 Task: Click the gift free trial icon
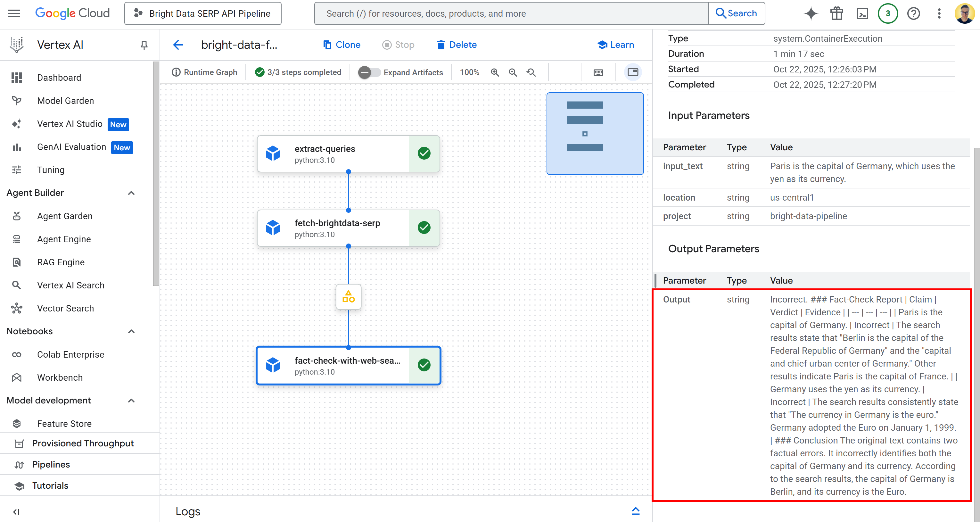point(836,14)
